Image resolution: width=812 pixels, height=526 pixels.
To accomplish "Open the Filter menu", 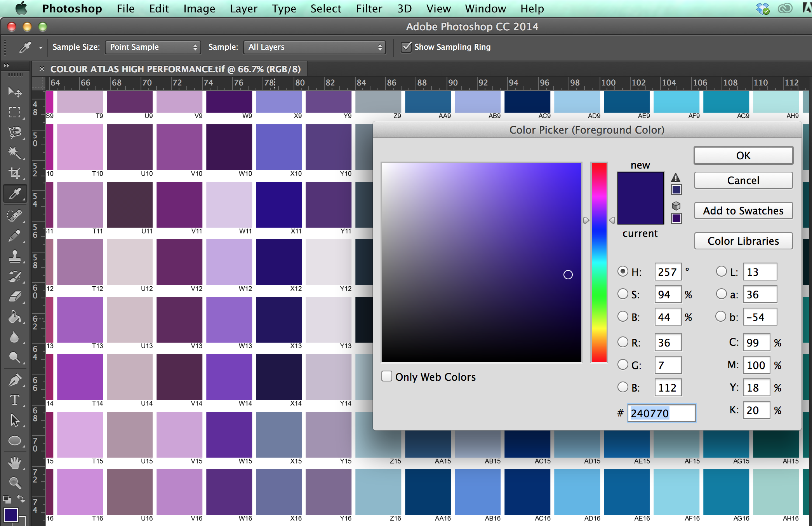I will [369, 9].
